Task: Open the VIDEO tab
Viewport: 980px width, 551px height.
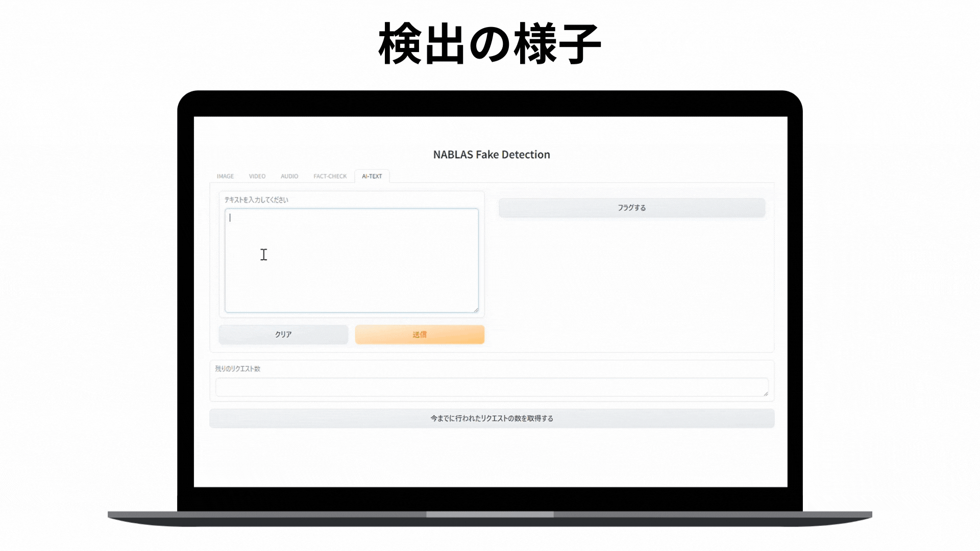Action: click(257, 176)
